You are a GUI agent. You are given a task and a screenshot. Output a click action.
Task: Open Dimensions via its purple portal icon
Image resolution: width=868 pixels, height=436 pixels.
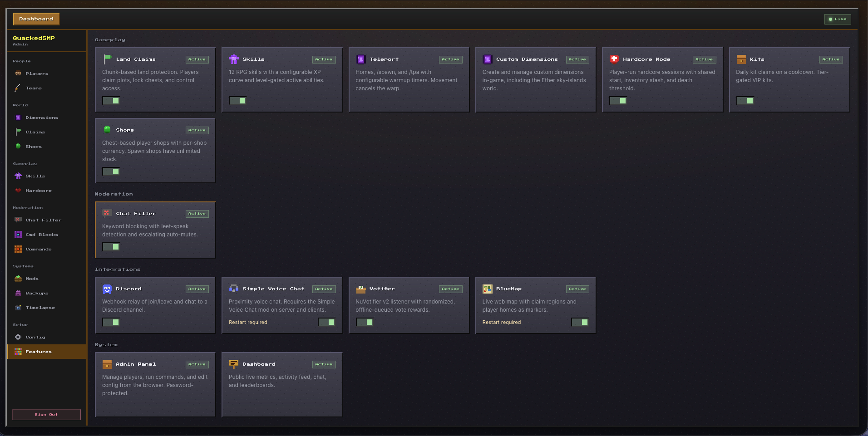coord(18,118)
